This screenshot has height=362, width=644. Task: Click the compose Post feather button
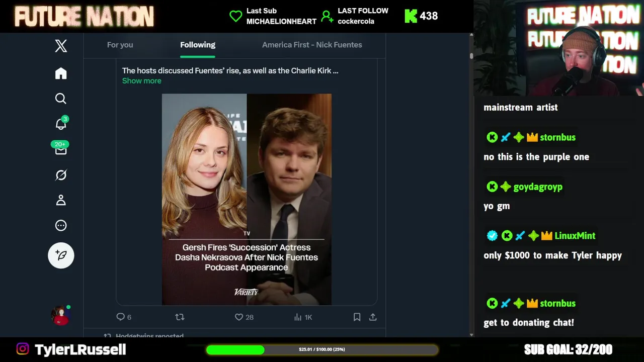[x=61, y=255]
